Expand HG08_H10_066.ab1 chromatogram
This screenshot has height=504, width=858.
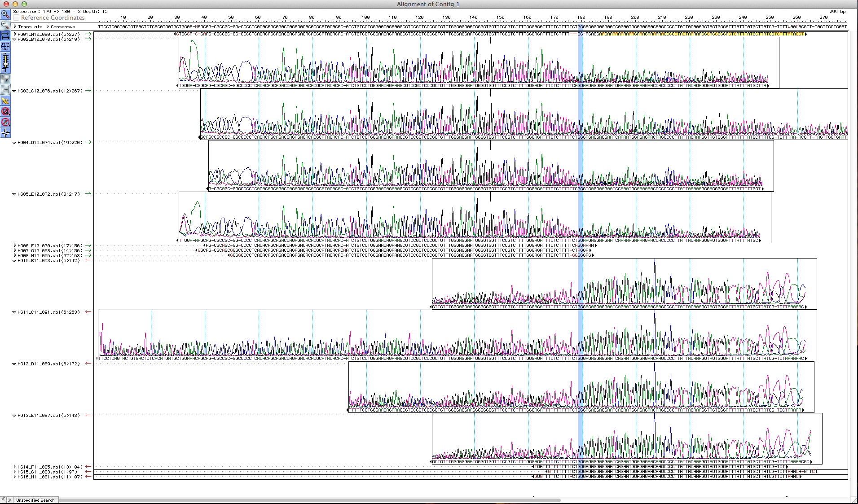(15, 255)
